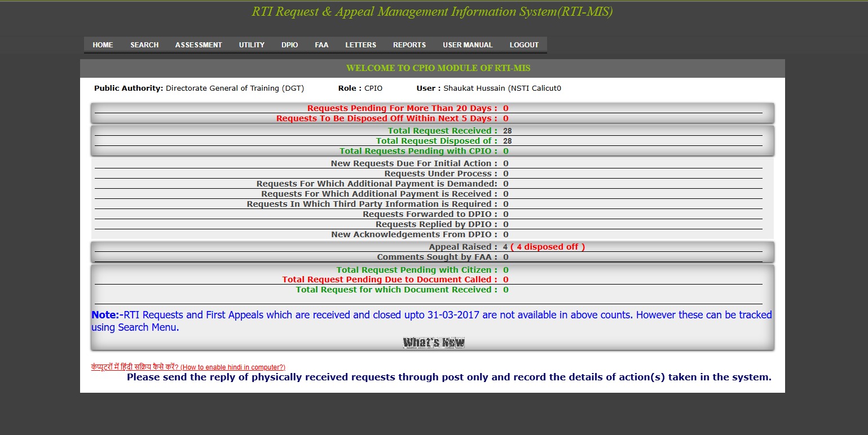The width and height of the screenshot is (868, 435).
Task: Click the user name Shaukat Hussain
Action: click(502, 88)
